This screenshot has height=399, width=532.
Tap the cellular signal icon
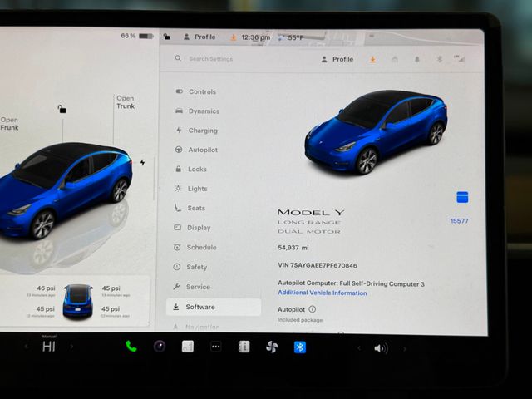coord(460,59)
